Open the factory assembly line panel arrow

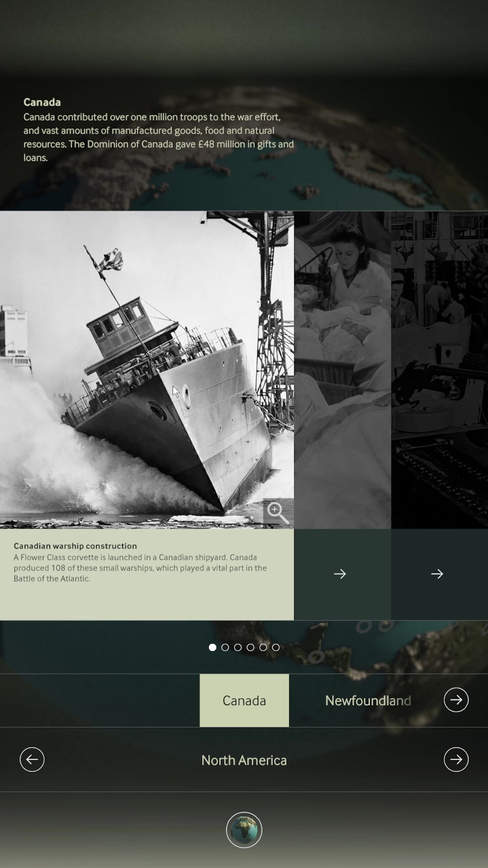[437, 574]
